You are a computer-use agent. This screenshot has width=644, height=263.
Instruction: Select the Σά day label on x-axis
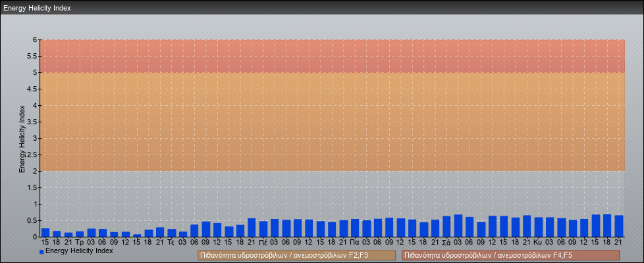446,242
